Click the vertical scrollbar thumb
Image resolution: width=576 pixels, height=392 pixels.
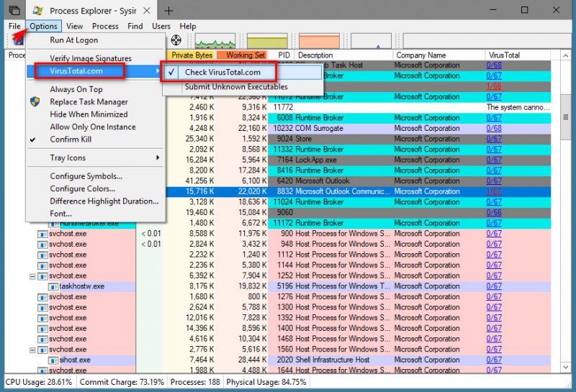click(565, 117)
